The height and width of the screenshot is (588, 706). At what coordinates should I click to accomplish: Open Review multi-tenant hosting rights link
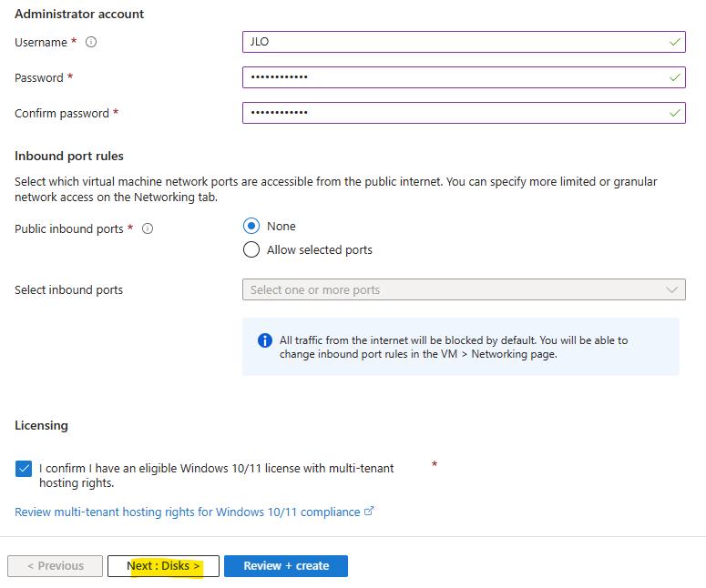[x=188, y=512]
